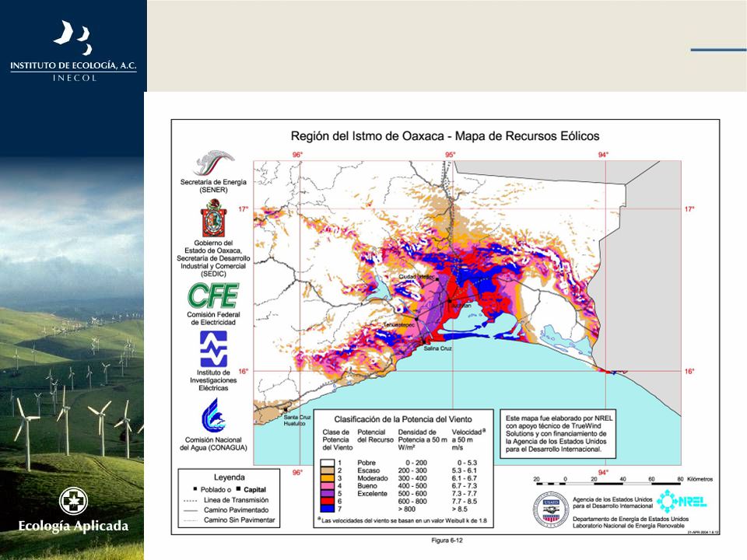Viewport: 747px width, 560px height.
Task: Click the '17°' latitude label at left
Action: (244, 209)
